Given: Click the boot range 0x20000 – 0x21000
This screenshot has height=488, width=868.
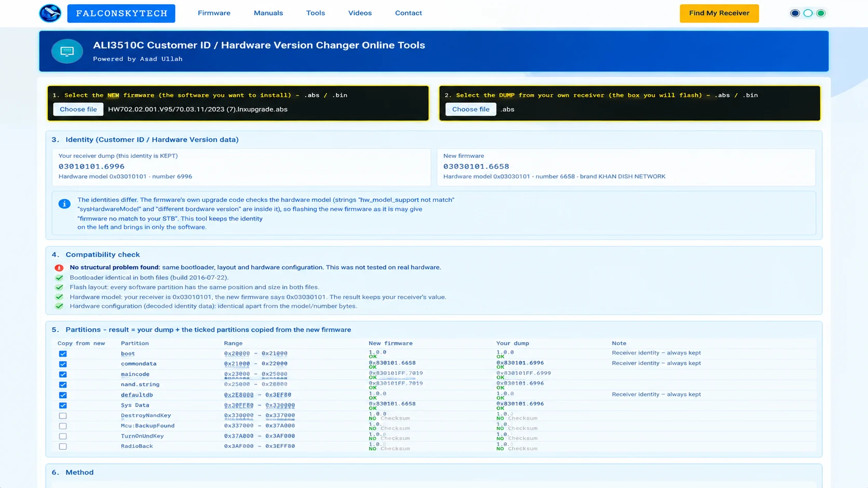Looking at the screenshot, I should click(x=255, y=354).
